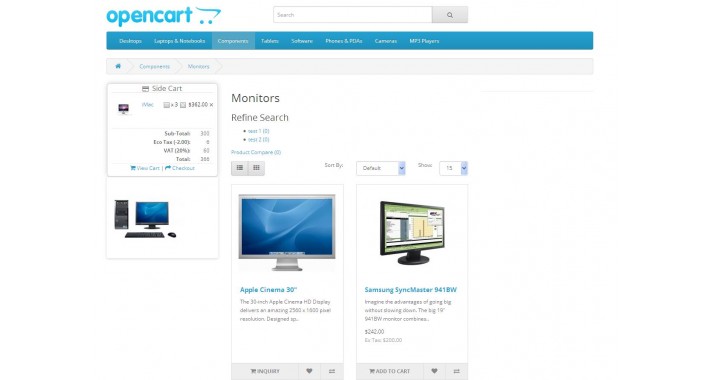Screen dimensions: 710x380
Task: Click the Refine Search heading
Action: click(260, 118)
